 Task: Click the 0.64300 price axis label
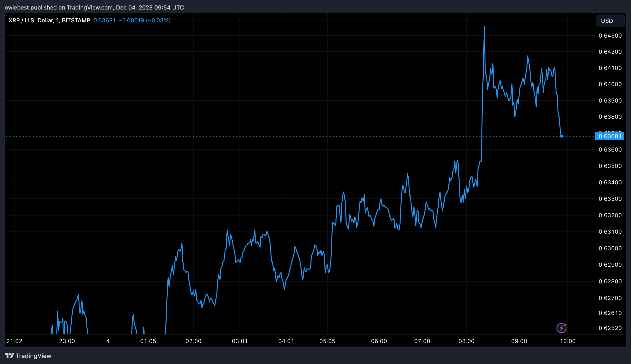tap(610, 36)
